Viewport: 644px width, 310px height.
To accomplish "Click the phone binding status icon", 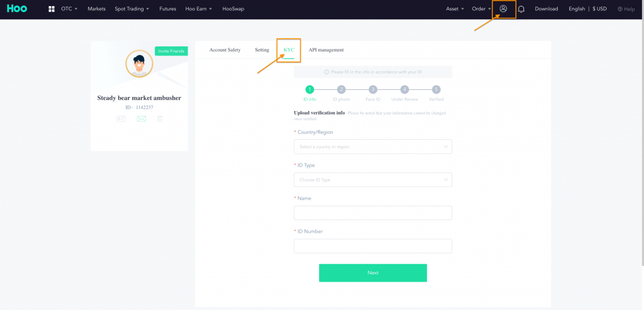I will pyautogui.click(x=160, y=119).
